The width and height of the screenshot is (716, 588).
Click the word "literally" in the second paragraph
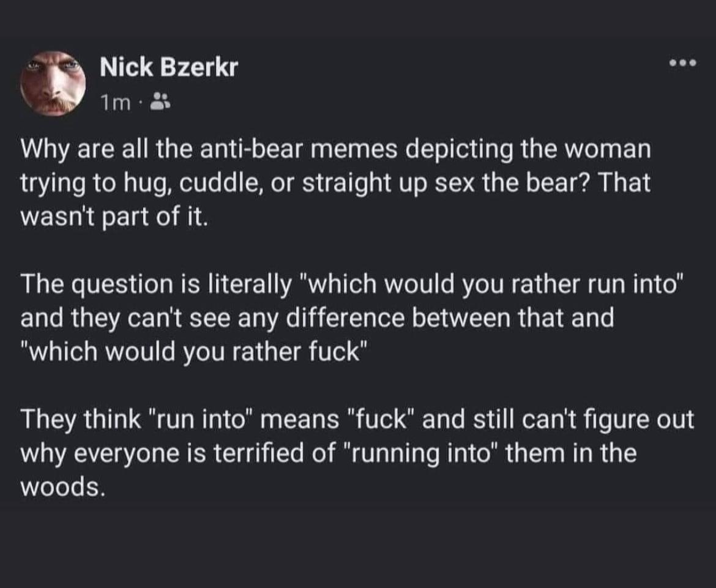249,283
